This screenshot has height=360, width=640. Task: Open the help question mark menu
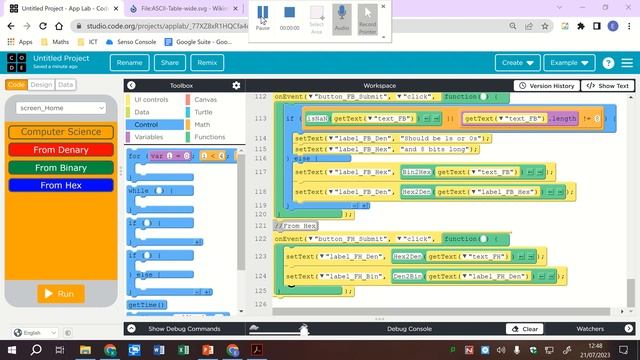click(x=608, y=63)
